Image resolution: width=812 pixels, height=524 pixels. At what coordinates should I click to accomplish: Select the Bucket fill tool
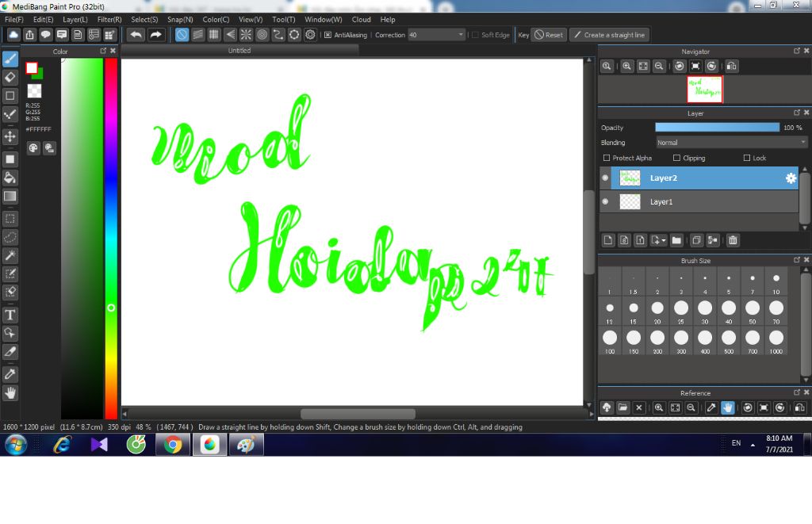[x=10, y=178]
